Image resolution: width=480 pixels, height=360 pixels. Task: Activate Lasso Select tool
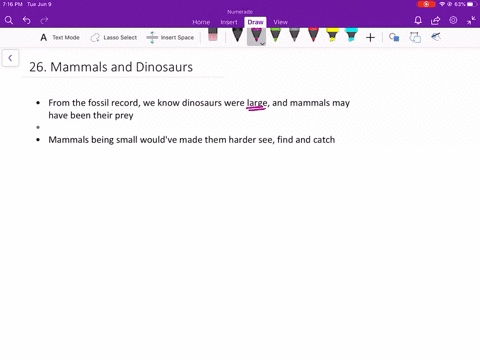(114, 38)
